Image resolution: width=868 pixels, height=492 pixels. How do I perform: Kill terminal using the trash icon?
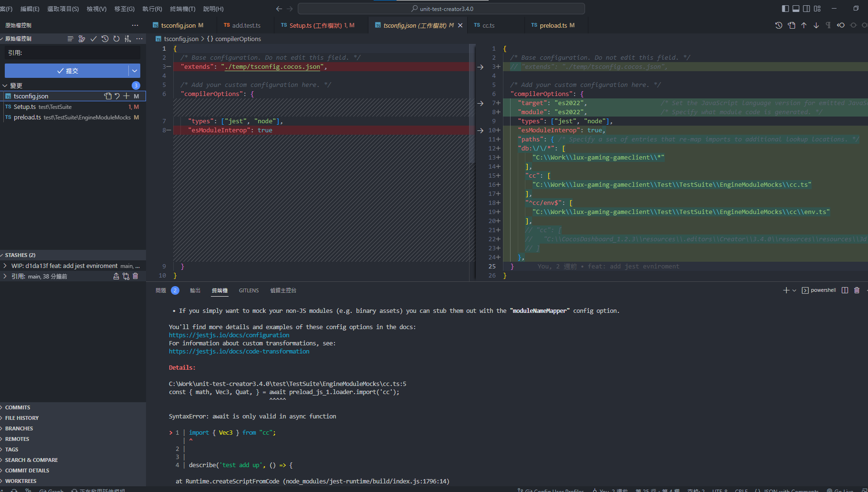(857, 290)
